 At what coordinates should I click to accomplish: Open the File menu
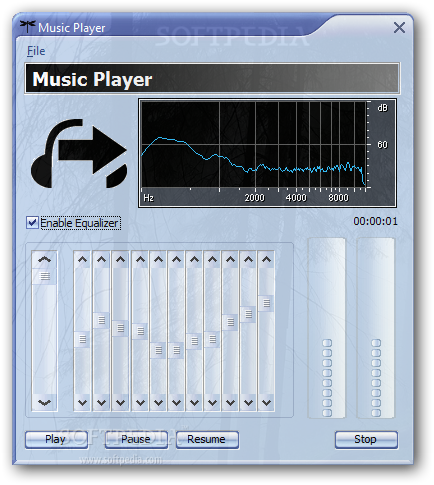click(36, 51)
